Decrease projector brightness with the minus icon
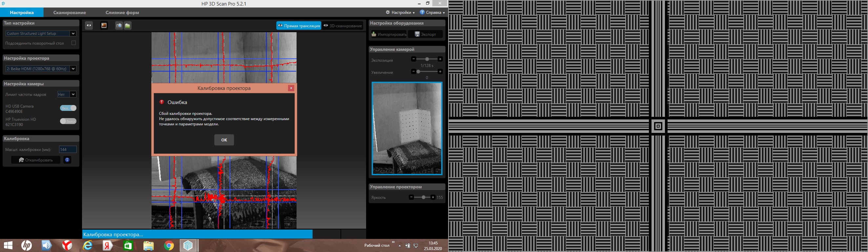This screenshot has width=868, height=252. pyautogui.click(x=411, y=197)
